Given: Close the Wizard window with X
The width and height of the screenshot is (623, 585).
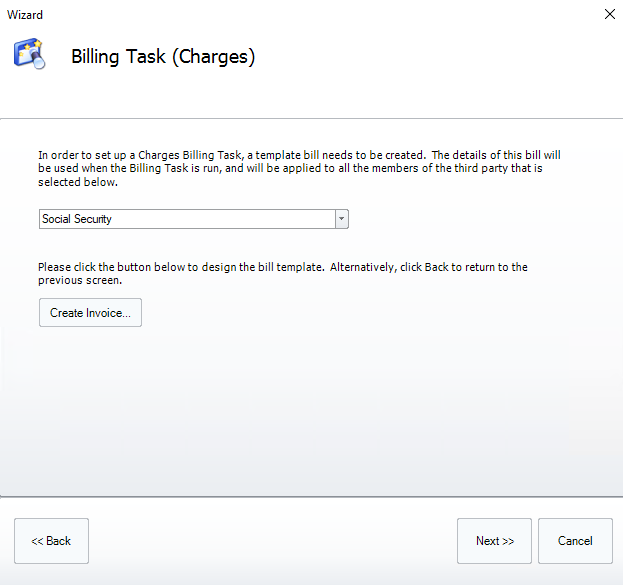Looking at the screenshot, I should point(609,14).
